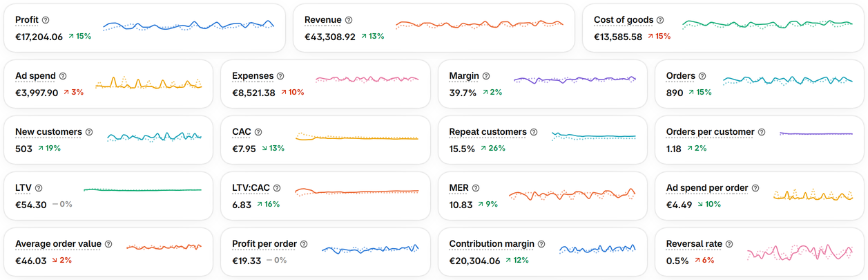Viewport: 868px width, 280px height.
Task: Click the MER sparkline chart
Action: 572,194
